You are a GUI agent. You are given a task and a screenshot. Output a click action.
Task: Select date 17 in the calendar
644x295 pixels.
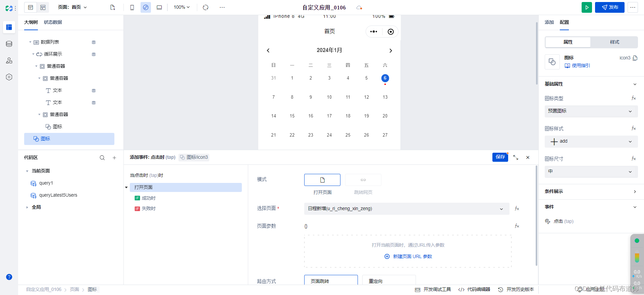click(x=329, y=116)
